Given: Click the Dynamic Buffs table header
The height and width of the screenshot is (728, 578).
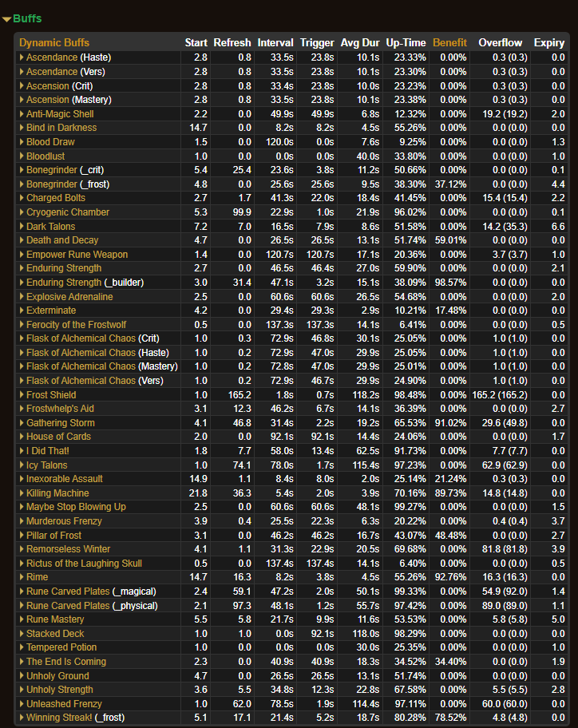Looking at the screenshot, I should click(x=53, y=43).
